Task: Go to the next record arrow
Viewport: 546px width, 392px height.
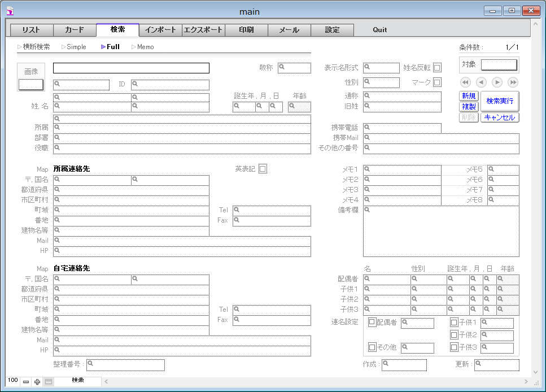Action: (497, 82)
